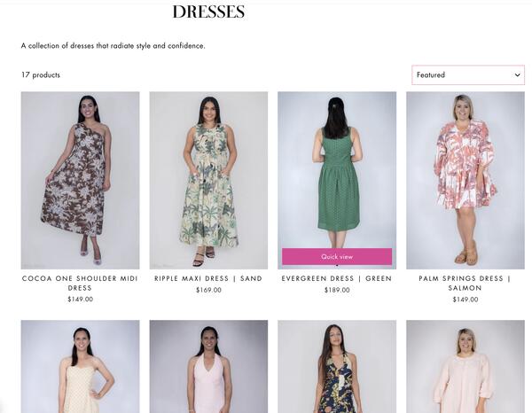The width and height of the screenshot is (532, 413).
Task: Click the Ripple Maxi Dress | Sand title
Action: [x=208, y=278]
